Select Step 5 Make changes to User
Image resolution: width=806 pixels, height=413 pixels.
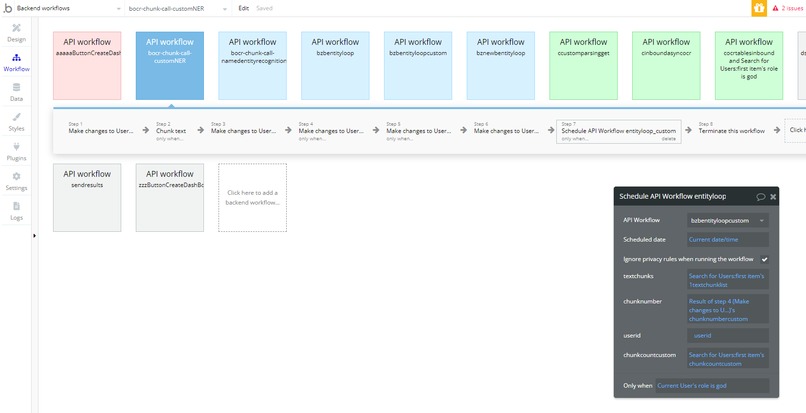click(419, 131)
